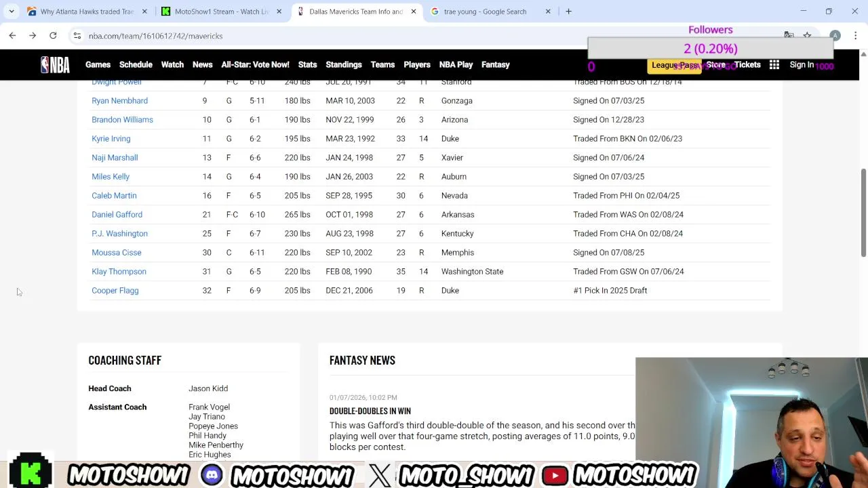Bookmark this page with the star icon

pyautogui.click(x=807, y=35)
